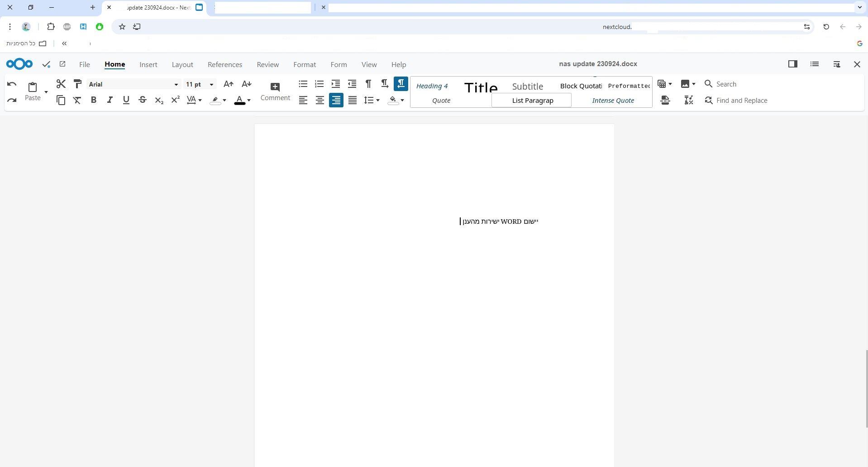Click Find and Replace
This screenshot has height=467, width=868.
[x=736, y=100]
